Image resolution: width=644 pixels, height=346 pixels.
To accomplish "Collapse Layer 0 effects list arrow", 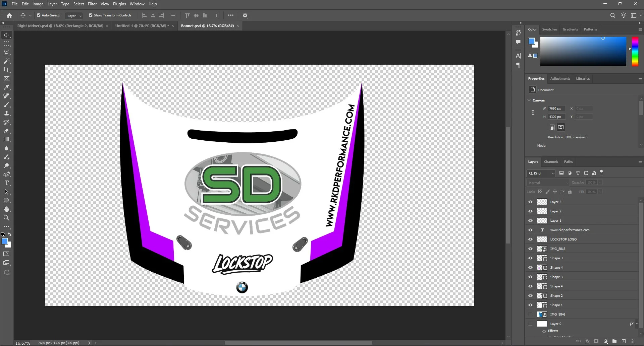I will (637, 324).
